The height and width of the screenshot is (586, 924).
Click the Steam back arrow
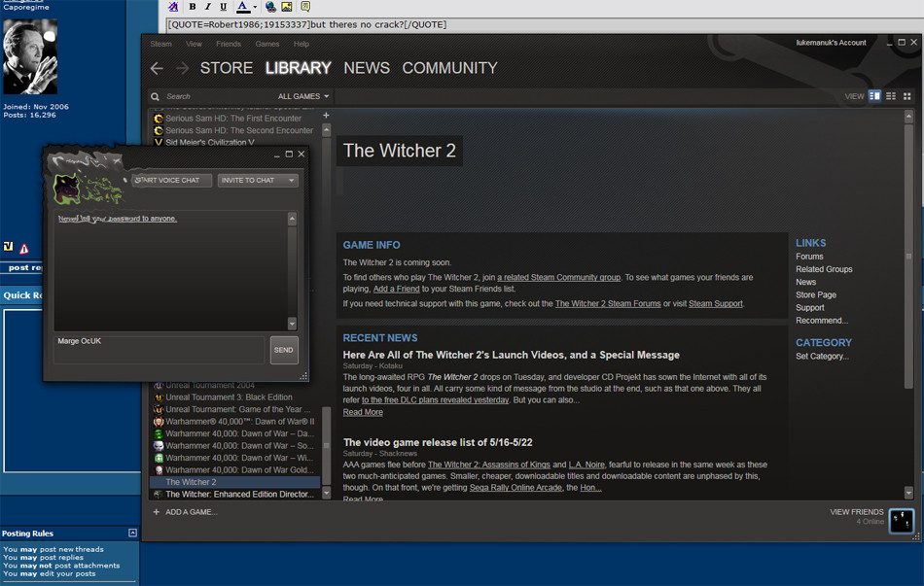pos(157,68)
